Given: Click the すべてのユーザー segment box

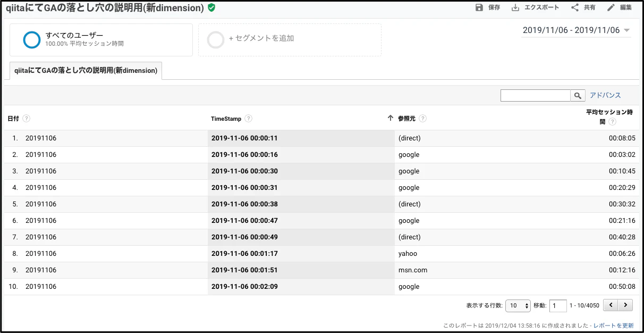Looking at the screenshot, I should [x=101, y=40].
